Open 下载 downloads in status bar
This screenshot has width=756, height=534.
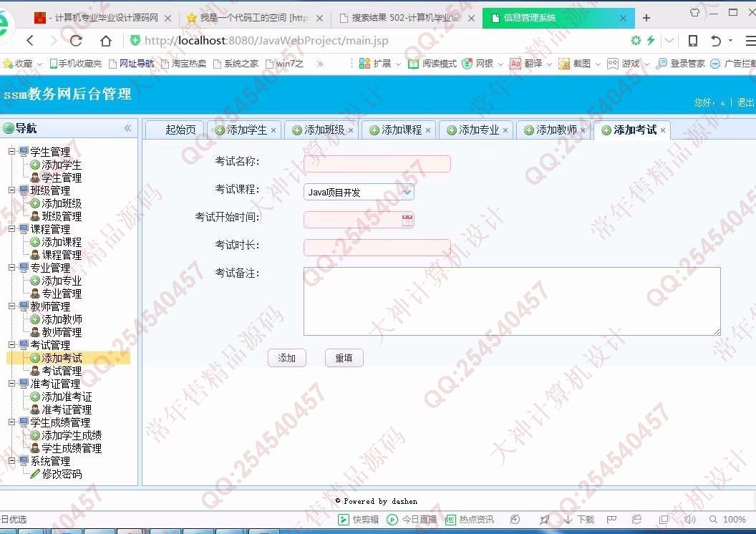pos(579,520)
